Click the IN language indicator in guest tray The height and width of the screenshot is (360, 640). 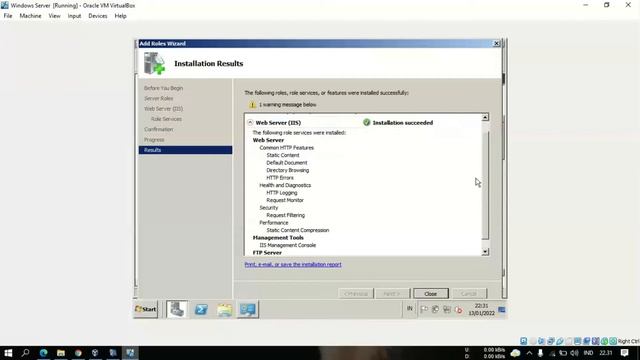click(409, 309)
